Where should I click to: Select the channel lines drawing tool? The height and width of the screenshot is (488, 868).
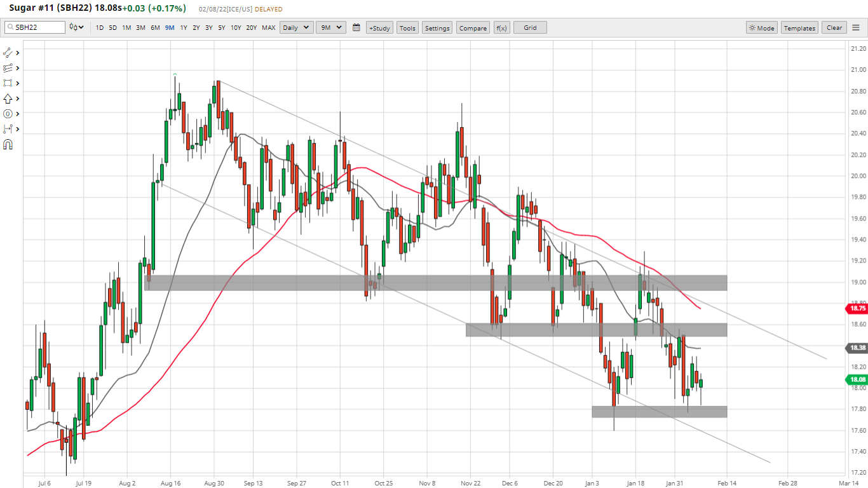pyautogui.click(x=8, y=68)
